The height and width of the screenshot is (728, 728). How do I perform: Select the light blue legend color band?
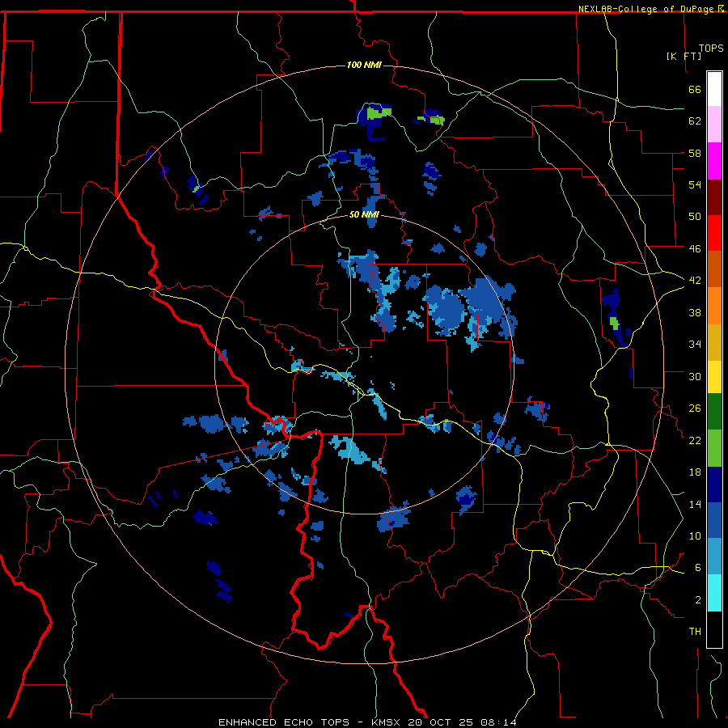click(714, 557)
